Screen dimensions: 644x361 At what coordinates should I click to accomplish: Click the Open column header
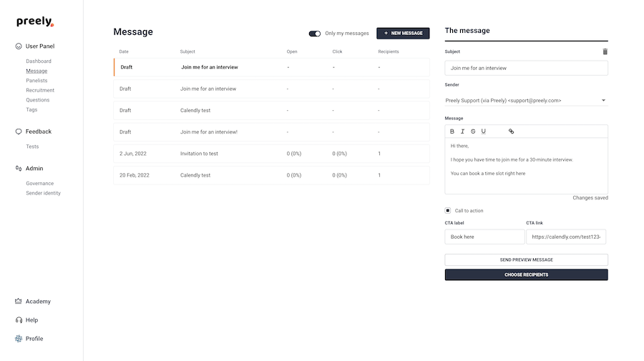tap(292, 51)
